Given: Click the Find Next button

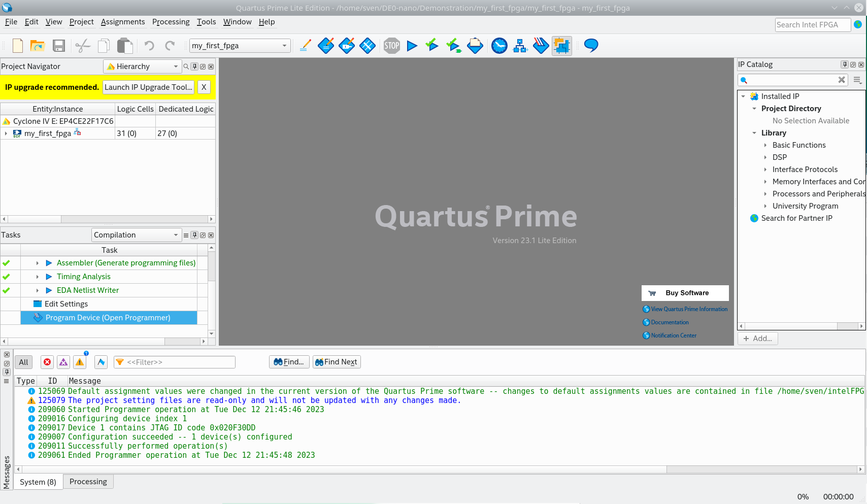Looking at the screenshot, I should (x=337, y=362).
